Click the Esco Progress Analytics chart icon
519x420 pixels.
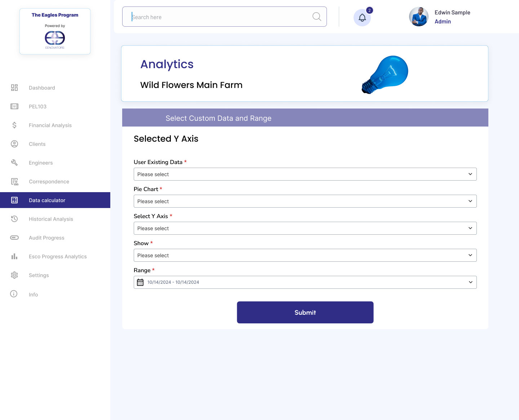point(14,256)
